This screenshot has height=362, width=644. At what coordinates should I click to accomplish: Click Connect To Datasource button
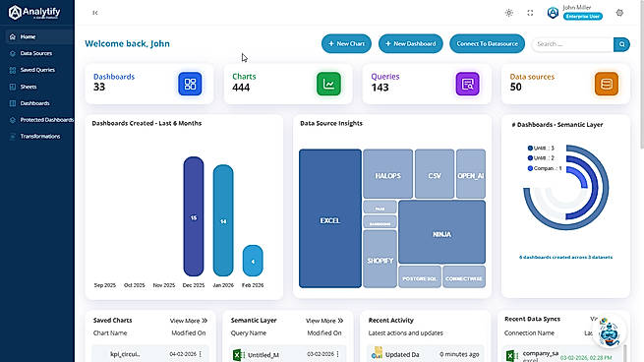coord(487,43)
